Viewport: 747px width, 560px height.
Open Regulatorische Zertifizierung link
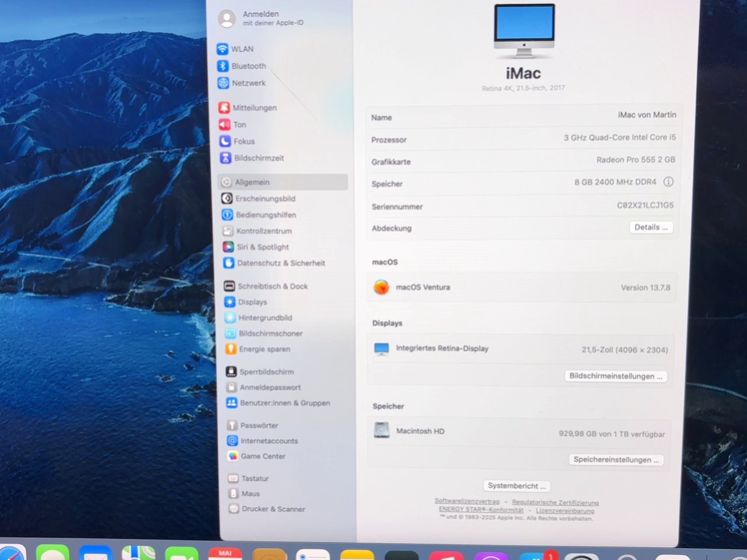(x=555, y=502)
